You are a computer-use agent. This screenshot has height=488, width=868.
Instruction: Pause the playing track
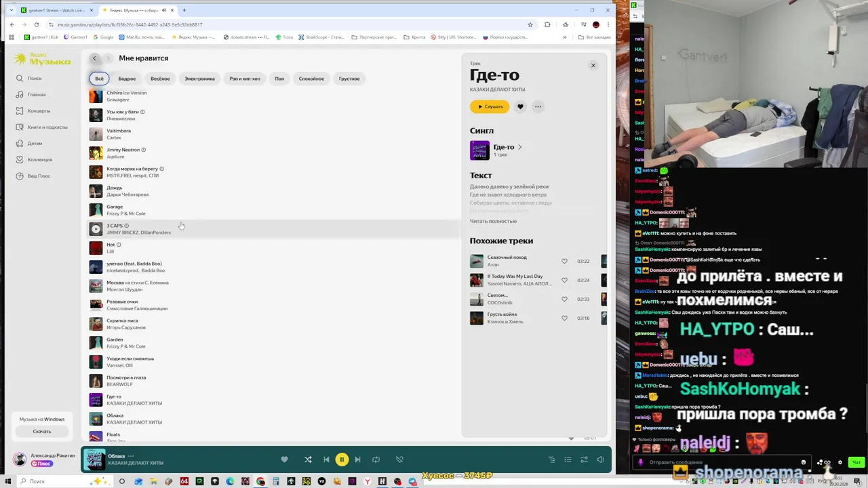click(342, 460)
